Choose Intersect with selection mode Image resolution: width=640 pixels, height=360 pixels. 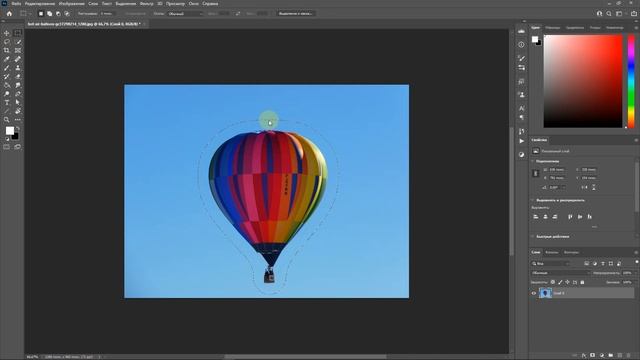(x=67, y=13)
